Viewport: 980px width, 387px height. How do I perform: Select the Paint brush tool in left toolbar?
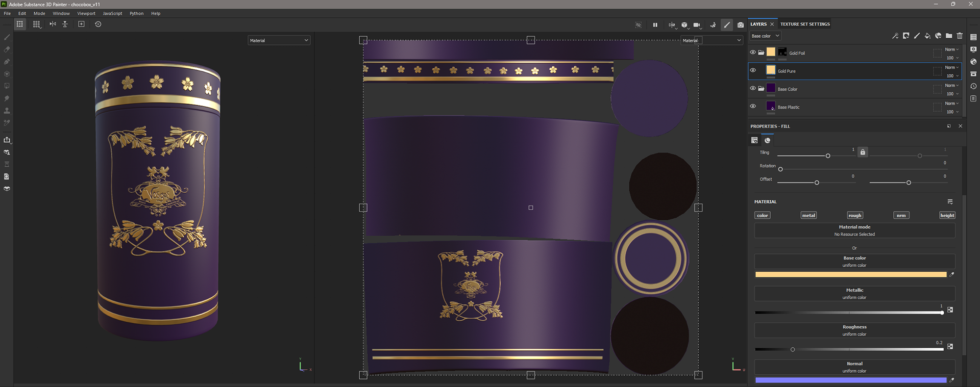(7, 37)
